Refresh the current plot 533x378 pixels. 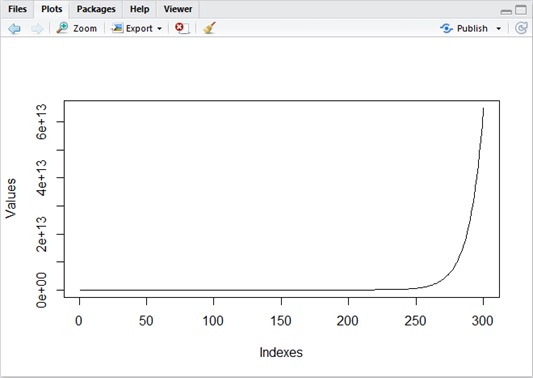point(521,28)
